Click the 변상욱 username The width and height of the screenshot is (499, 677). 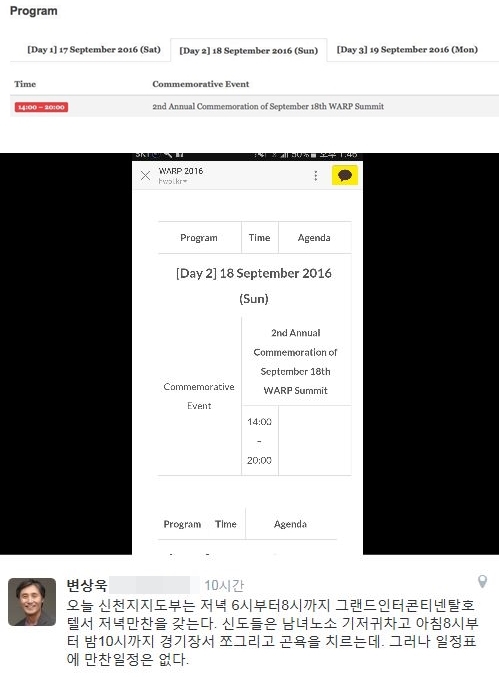coord(86,585)
